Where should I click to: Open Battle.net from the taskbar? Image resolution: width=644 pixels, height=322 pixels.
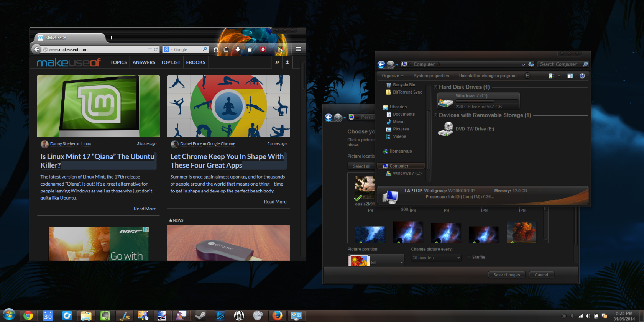220,315
